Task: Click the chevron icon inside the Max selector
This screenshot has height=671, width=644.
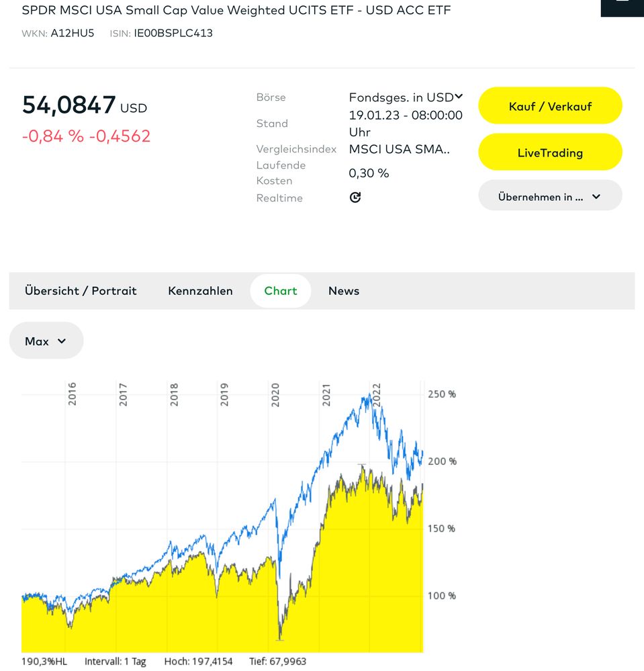Action: coord(62,341)
